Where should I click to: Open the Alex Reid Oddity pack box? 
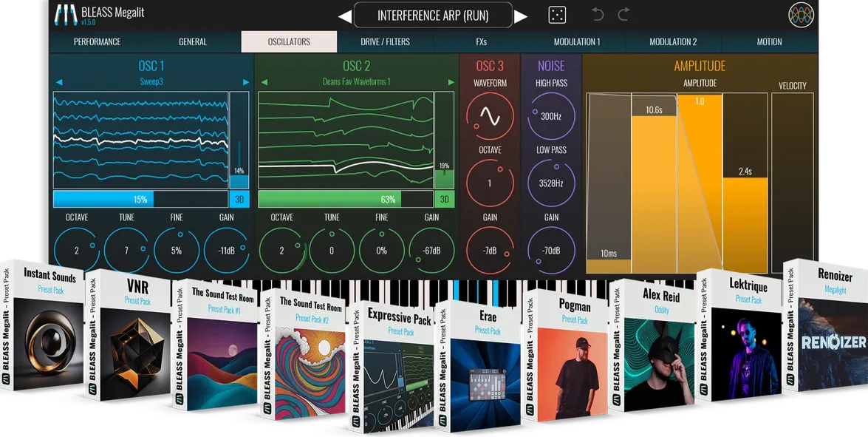(x=652, y=345)
